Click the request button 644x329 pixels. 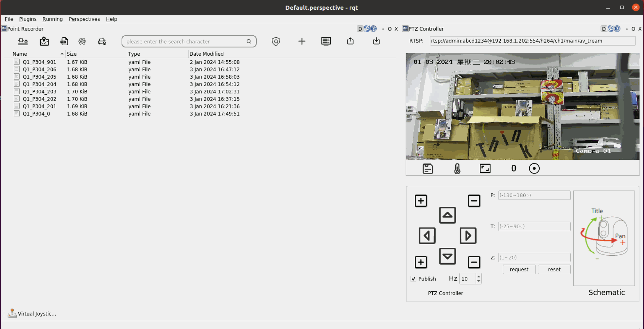coord(519,269)
